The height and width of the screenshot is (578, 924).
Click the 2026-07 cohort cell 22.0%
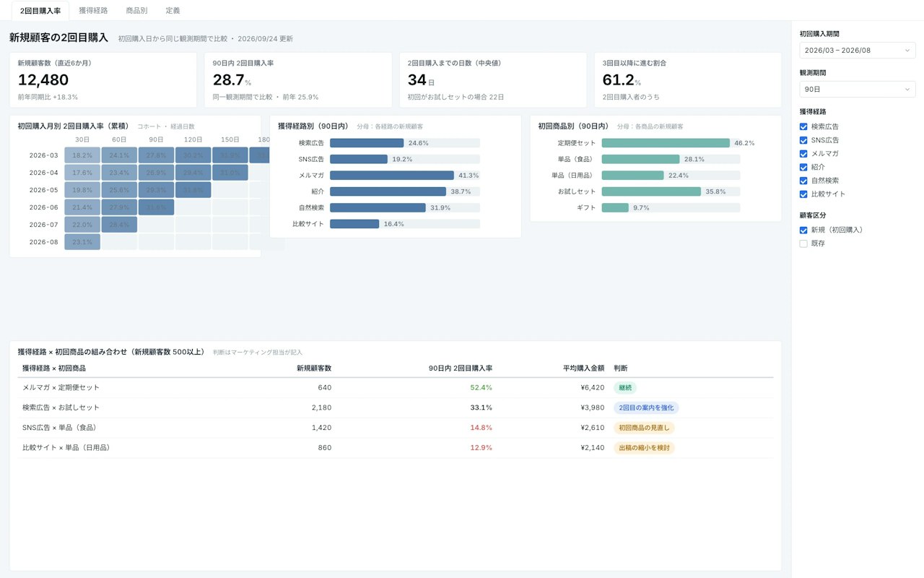pos(82,225)
